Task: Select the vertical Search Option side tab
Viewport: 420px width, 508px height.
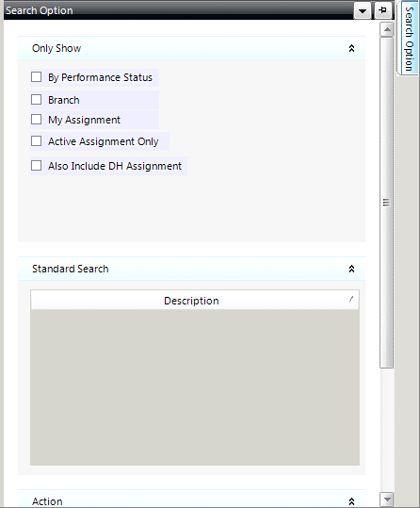Action: 409,39
